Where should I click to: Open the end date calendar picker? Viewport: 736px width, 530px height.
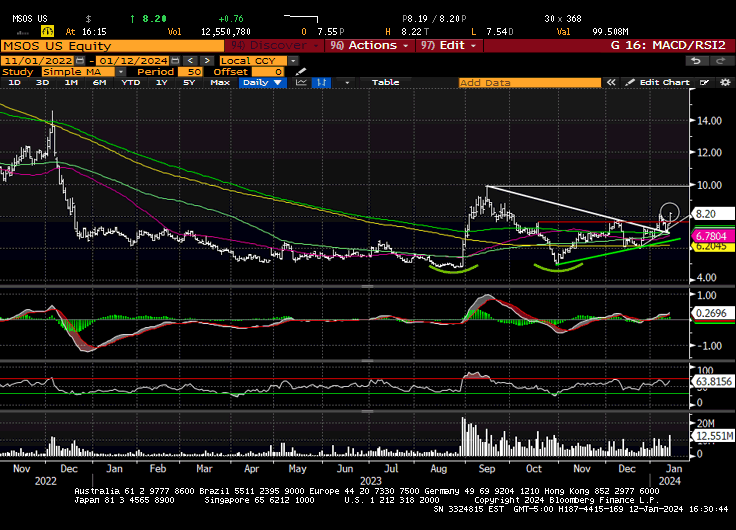tap(175, 61)
